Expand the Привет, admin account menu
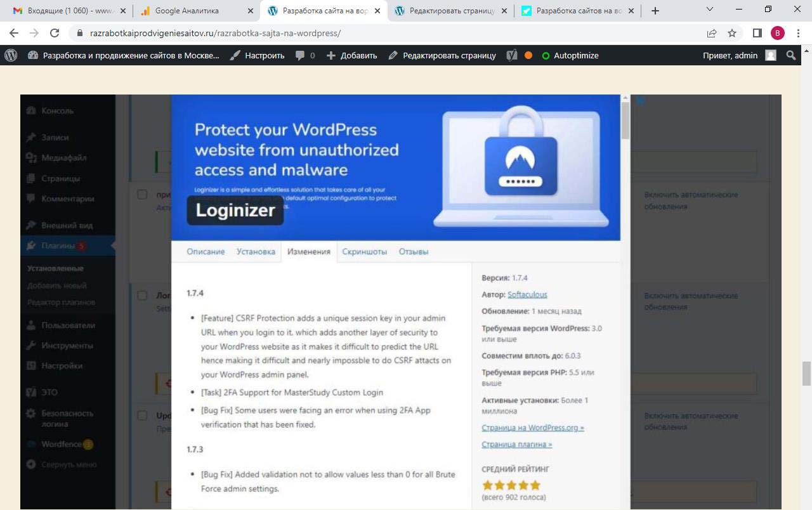The height and width of the screenshot is (510, 812). pyautogui.click(x=730, y=55)
